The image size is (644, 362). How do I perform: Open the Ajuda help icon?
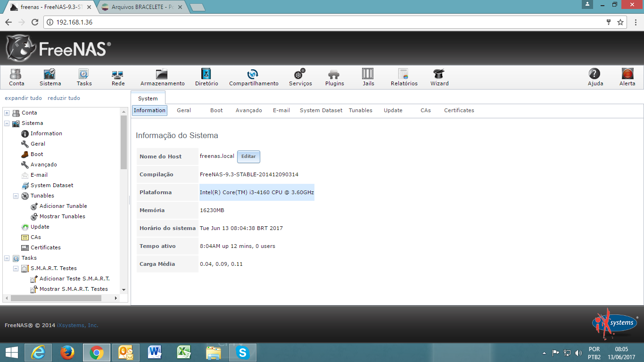[595, 77]
